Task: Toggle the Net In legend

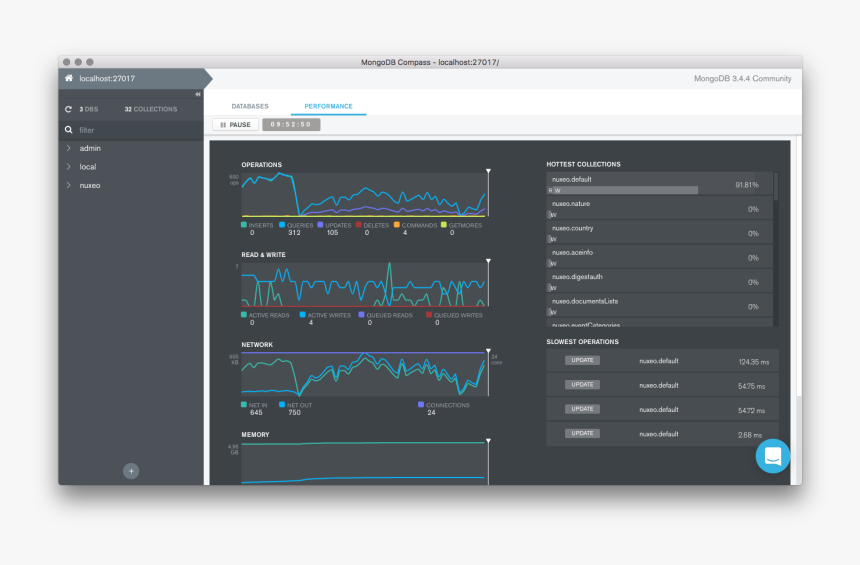Action: pos(254,405)
